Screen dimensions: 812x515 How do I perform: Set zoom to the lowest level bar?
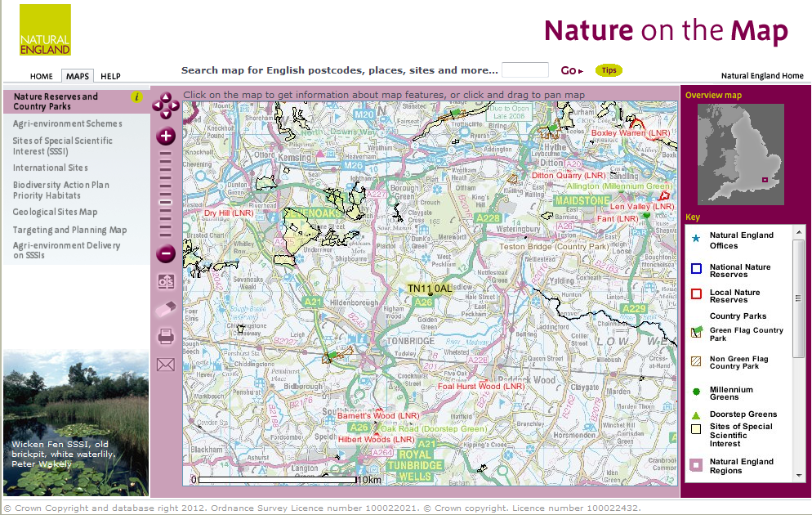click(x=165, y=235)
